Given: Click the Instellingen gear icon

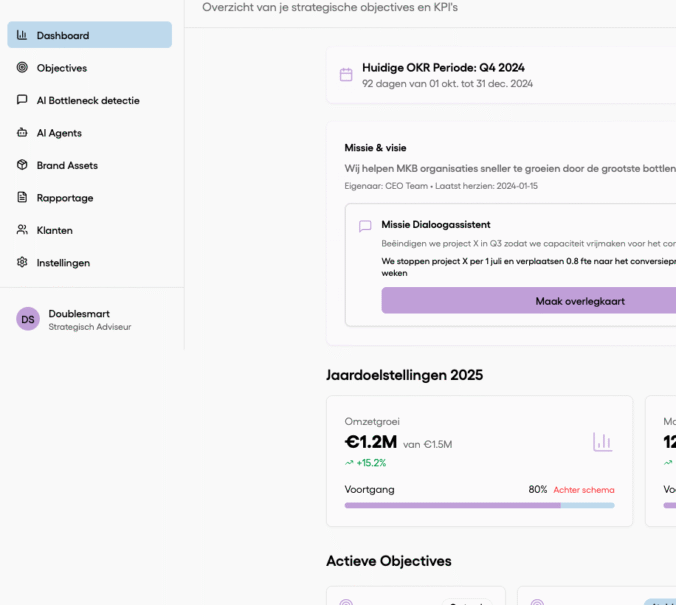Looking at the screenshot, I should pyautogui.click(x=22, y=263).
